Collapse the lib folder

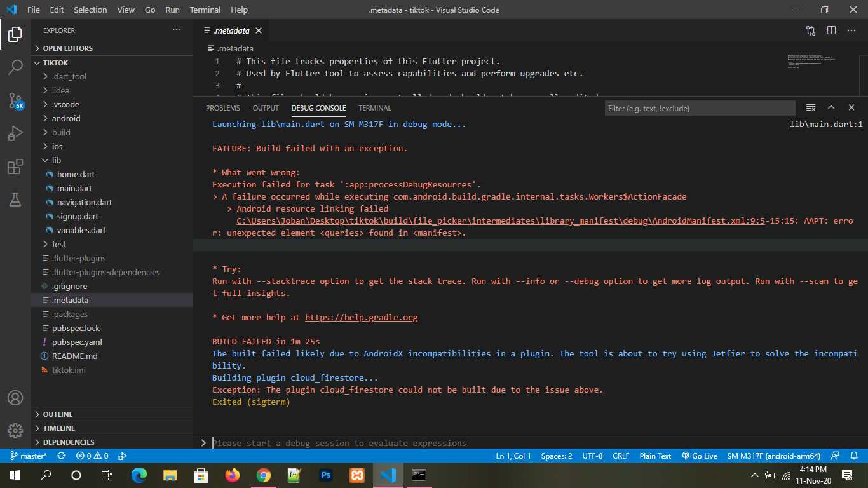pyautogui.click(x=112, y=160)
